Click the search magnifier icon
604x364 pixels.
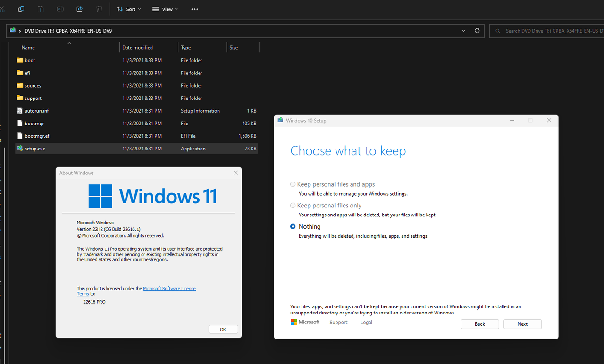click(x=498, y=31)
